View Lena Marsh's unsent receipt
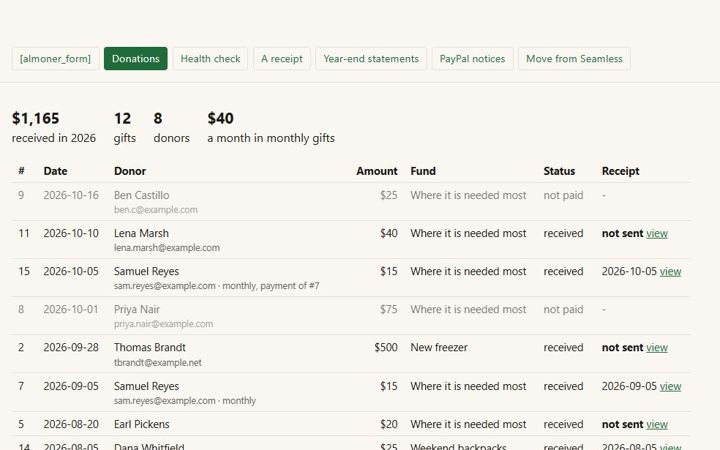This screenshot has height=450, width=720. tap(657, 233)
